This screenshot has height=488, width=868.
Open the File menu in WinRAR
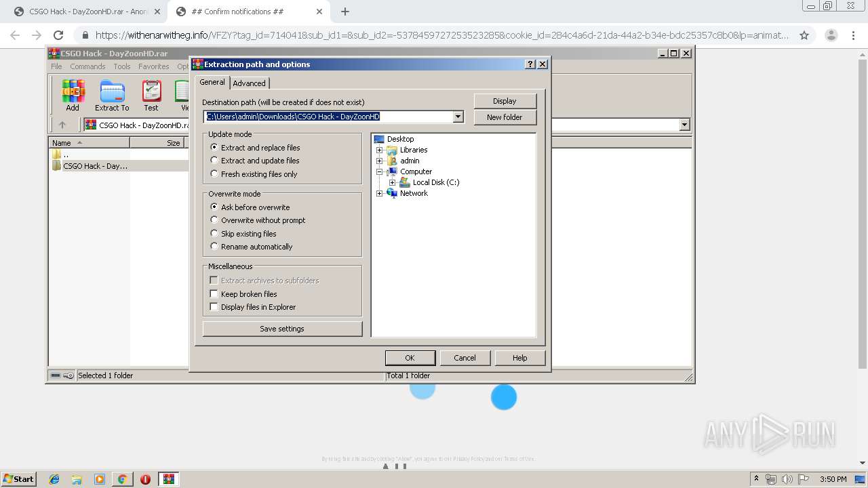click(56, 66)
